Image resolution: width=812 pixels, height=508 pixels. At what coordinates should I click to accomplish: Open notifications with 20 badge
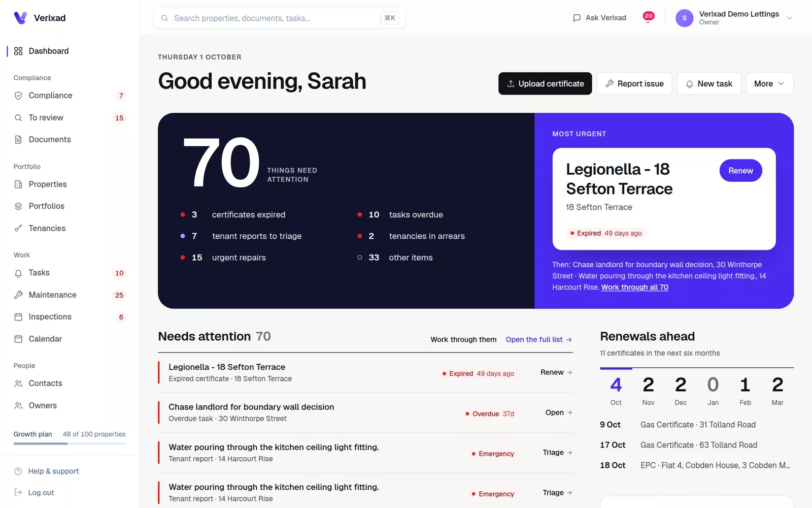tap(648, 17)
